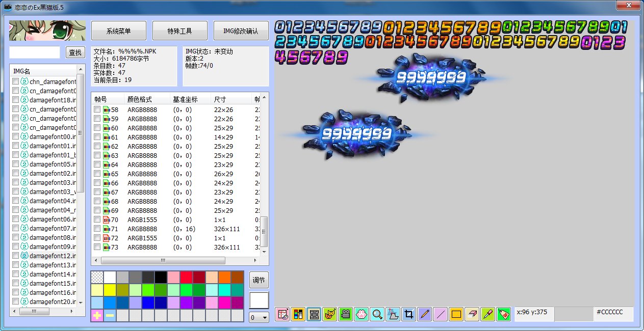Screen dimensions: 644x331
Task: Check the box for frame 61
Action: (97, 137)
